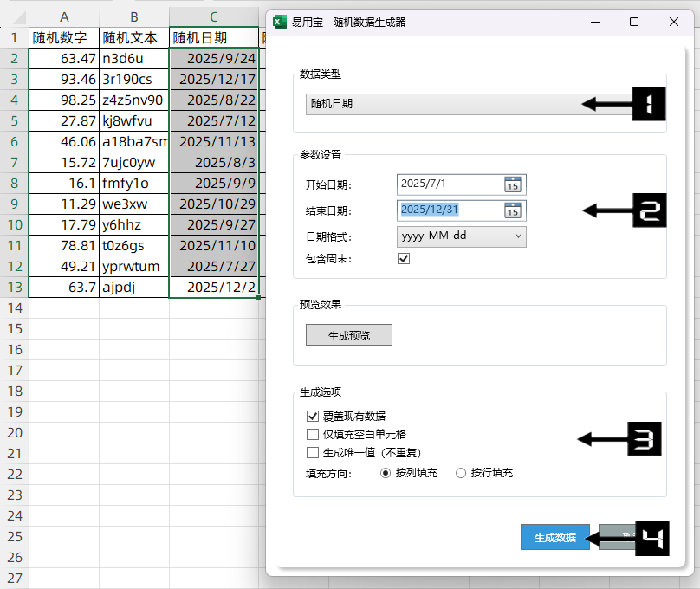
Task: Close the 随机数据生成器 dialog
Action: pyautogui.click(x=674, y=22)
